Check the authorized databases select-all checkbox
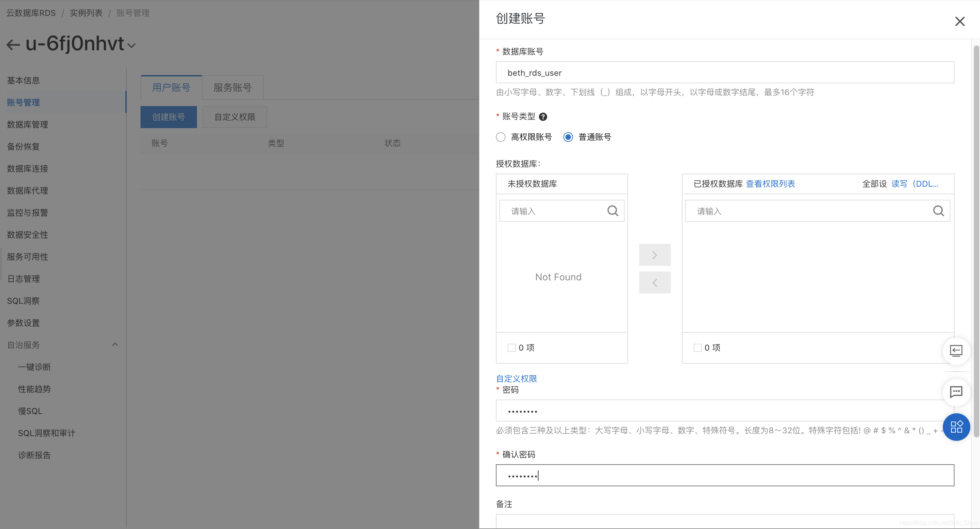 coord(697,348)
